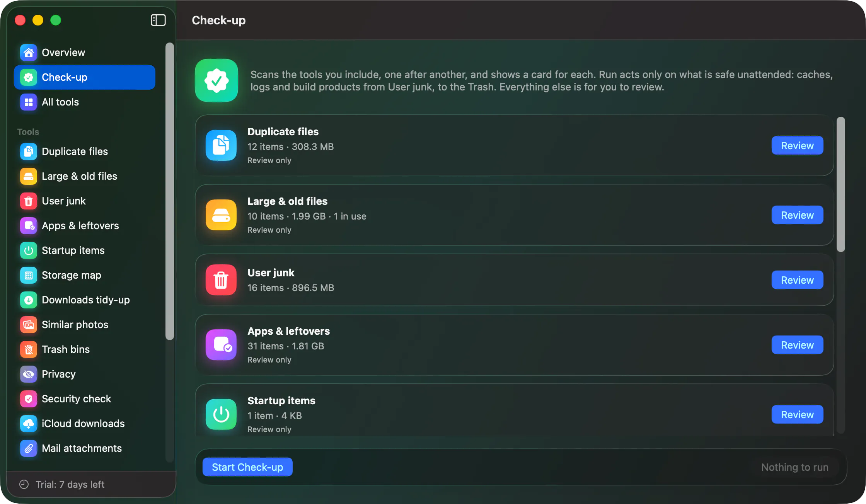Open the Similar photos tool
This screenshot has width=866, height=504.
tap(85, 325)
